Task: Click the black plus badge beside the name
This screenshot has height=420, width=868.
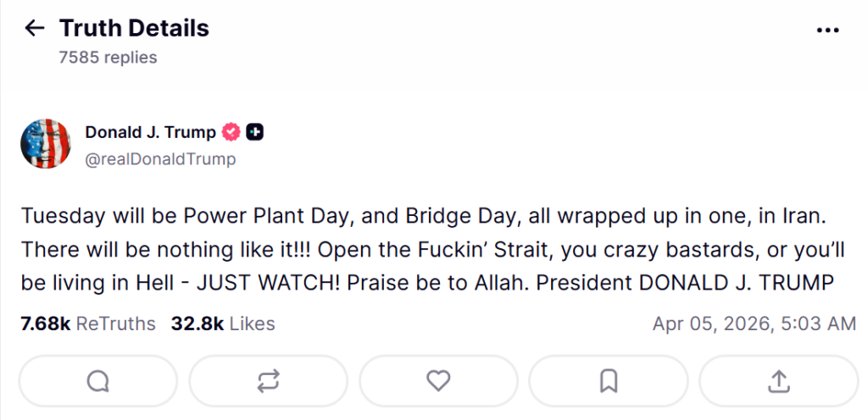Action: point(255,132)
